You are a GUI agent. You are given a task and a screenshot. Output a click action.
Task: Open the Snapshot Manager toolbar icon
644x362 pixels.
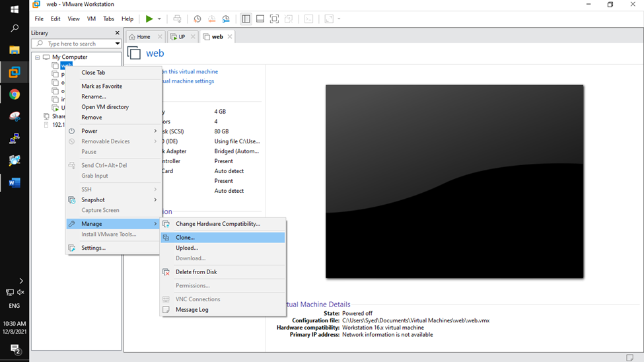(226, 19)
